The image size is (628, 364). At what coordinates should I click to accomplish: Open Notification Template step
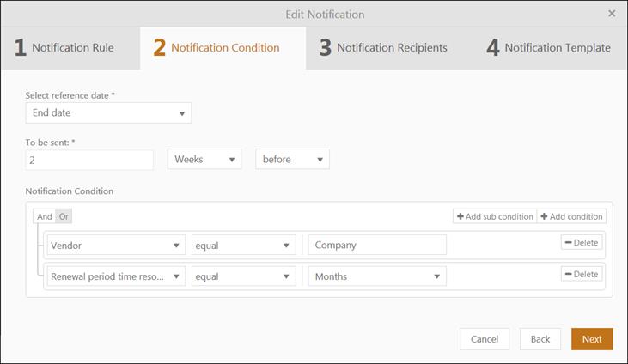549,48
